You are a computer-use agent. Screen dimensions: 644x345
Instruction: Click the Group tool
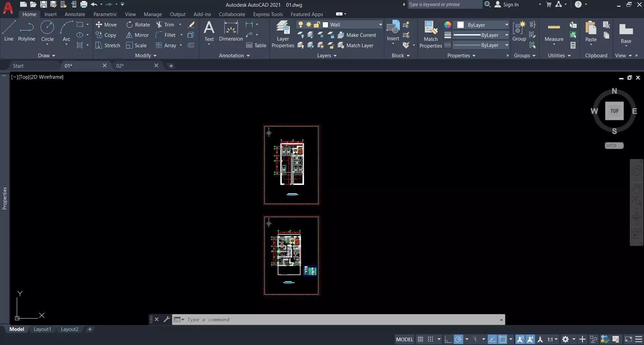tap(519, 31)
